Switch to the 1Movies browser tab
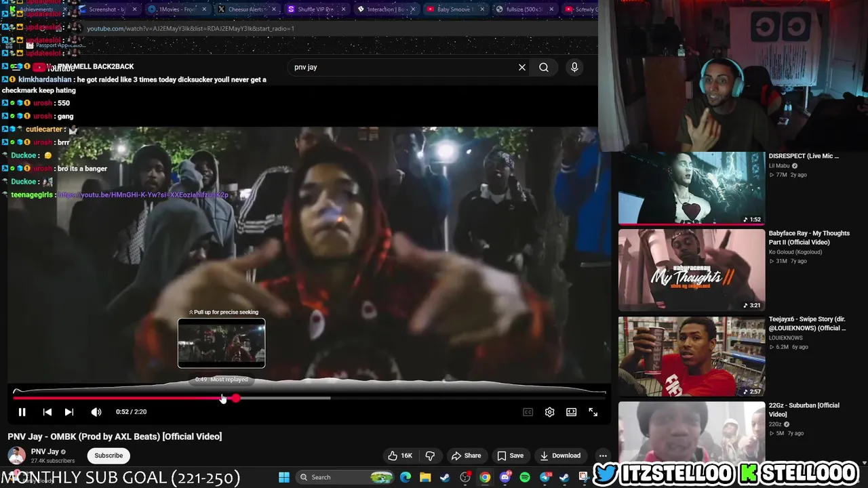Screen dimensions: 868x488 176,9
